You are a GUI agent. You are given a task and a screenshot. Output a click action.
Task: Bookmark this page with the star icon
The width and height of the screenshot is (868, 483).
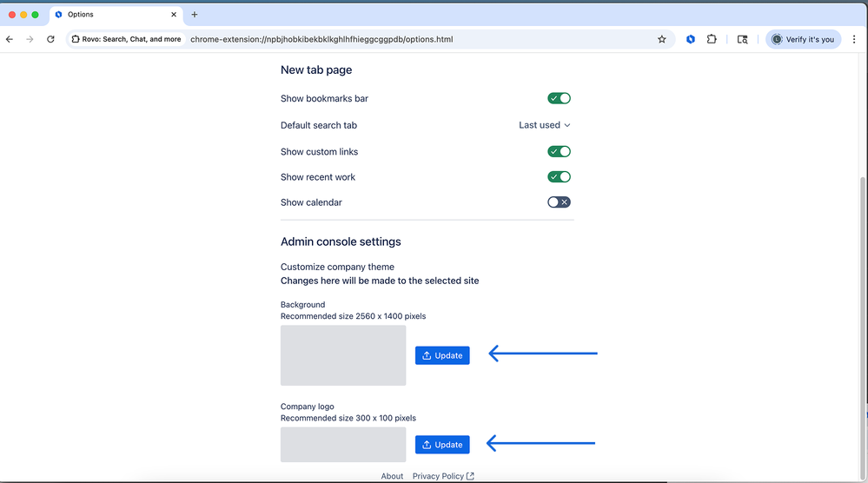click(x=661, y=39)
